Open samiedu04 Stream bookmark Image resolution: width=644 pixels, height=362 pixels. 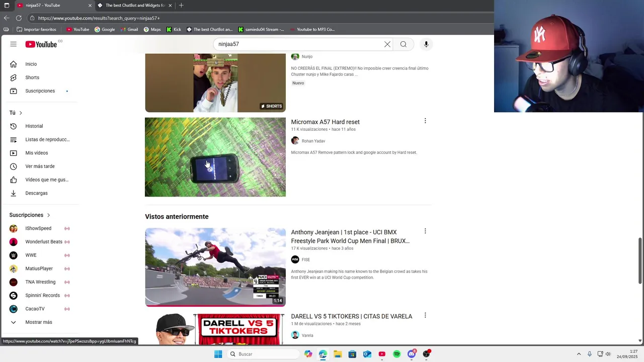coord(261,29)
